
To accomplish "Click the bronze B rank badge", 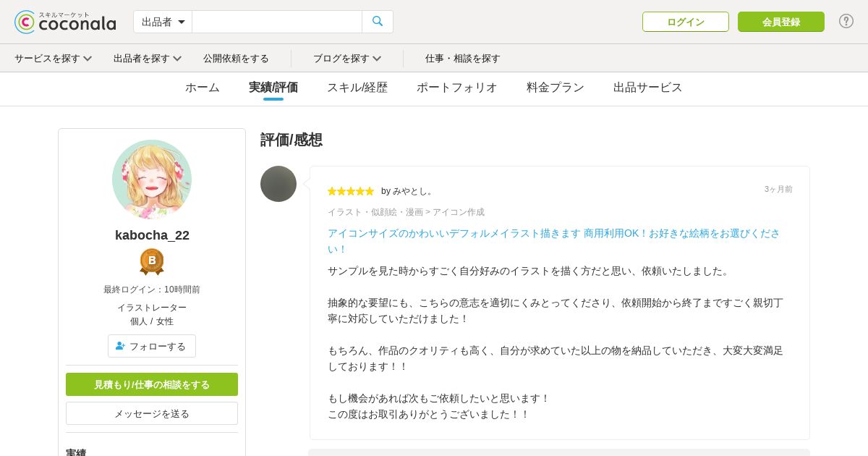I will pyautogui.click(x=152, y=261).
